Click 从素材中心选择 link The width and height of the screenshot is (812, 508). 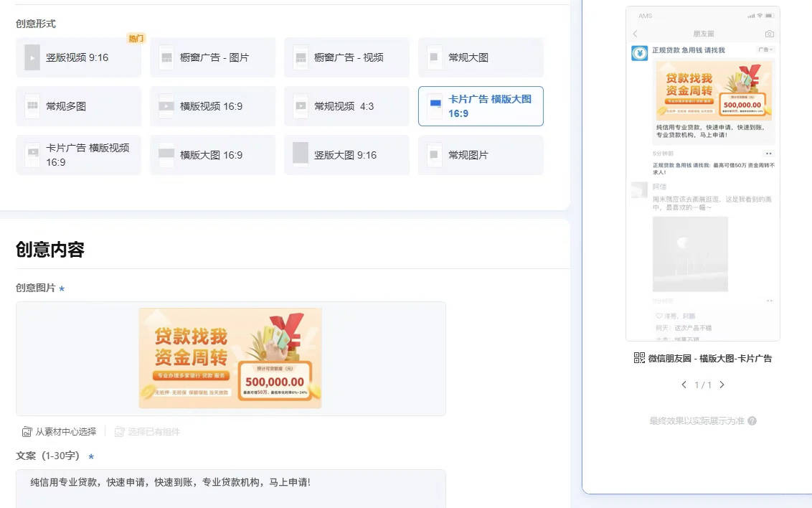click(x=59, y=432)
